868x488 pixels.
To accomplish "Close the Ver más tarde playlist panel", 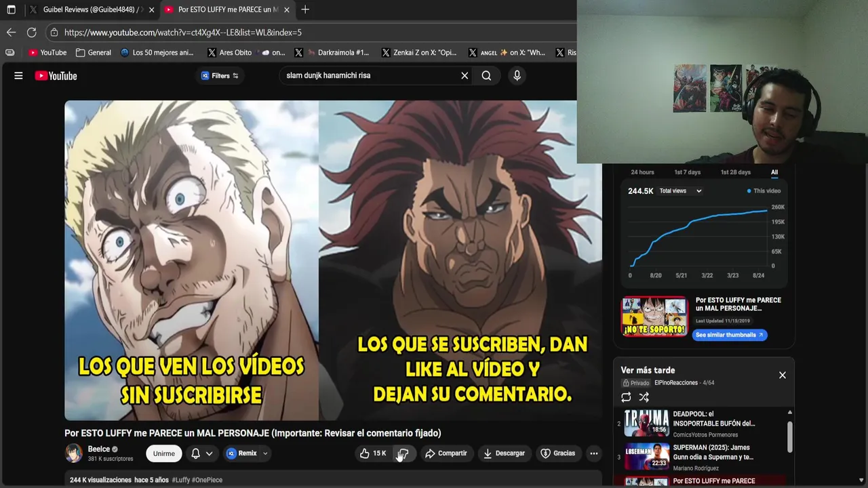I will point(782,375).
